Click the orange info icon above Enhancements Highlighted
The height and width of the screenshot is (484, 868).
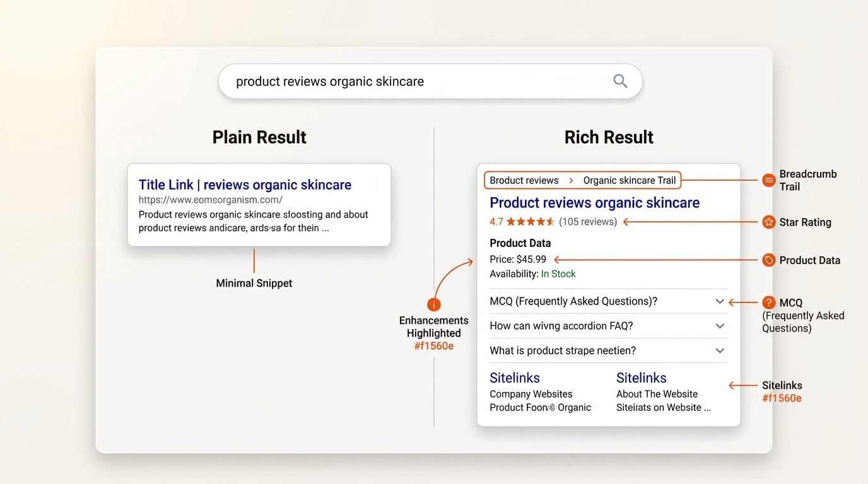pos(434,305)
